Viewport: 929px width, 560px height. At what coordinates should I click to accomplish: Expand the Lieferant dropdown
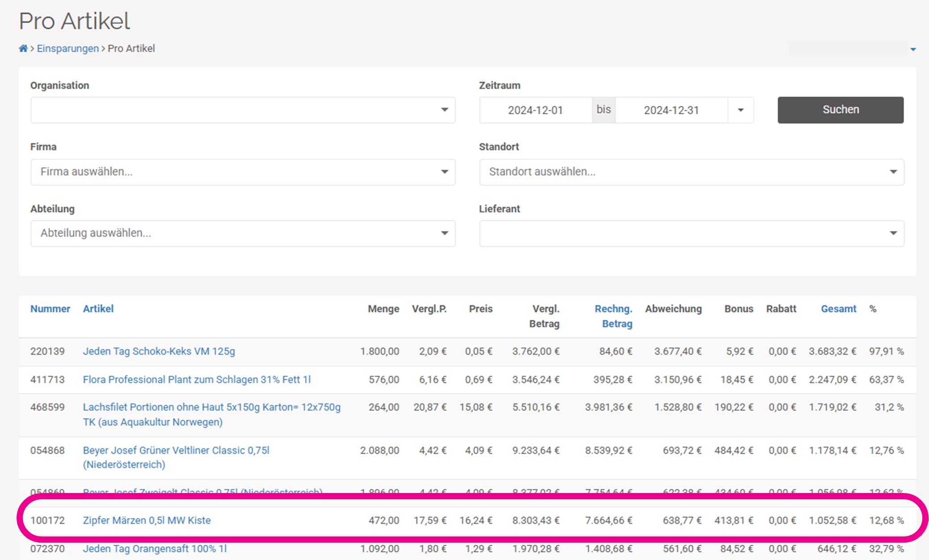tap(692, 233)
